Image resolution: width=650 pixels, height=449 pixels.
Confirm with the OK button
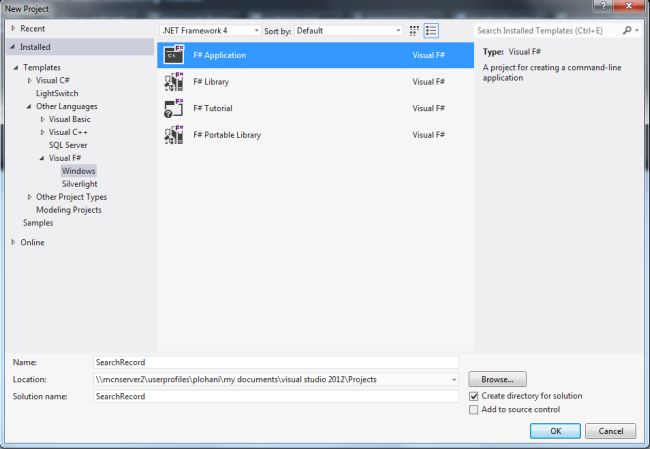point(555,431)
